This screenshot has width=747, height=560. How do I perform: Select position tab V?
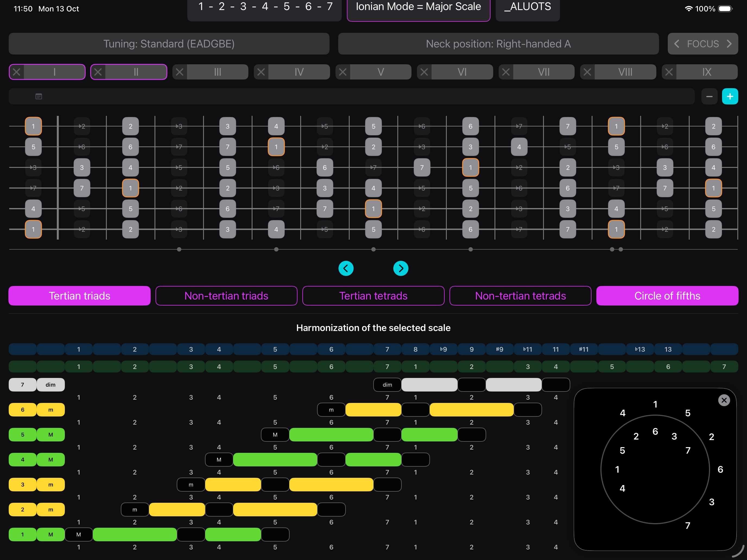point(381,72)
